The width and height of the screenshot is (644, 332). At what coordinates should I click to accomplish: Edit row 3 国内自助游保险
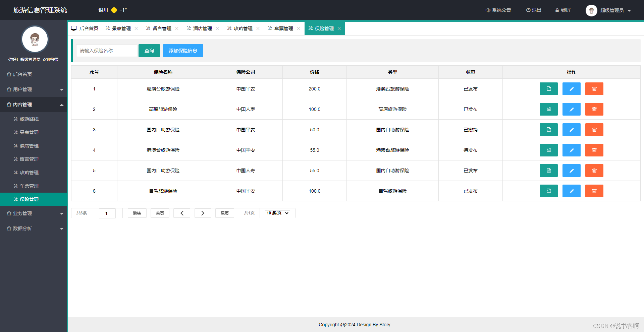point(571,130)
